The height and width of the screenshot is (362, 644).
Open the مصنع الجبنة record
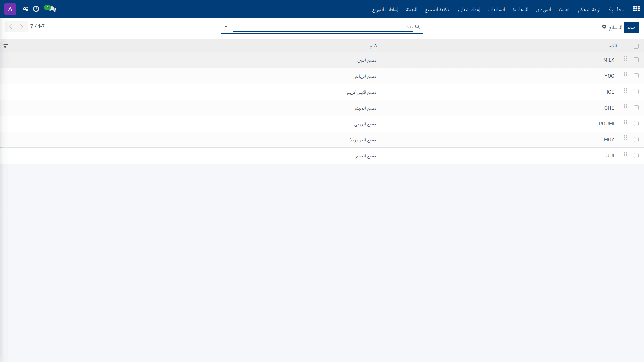[x=365, y=108]
